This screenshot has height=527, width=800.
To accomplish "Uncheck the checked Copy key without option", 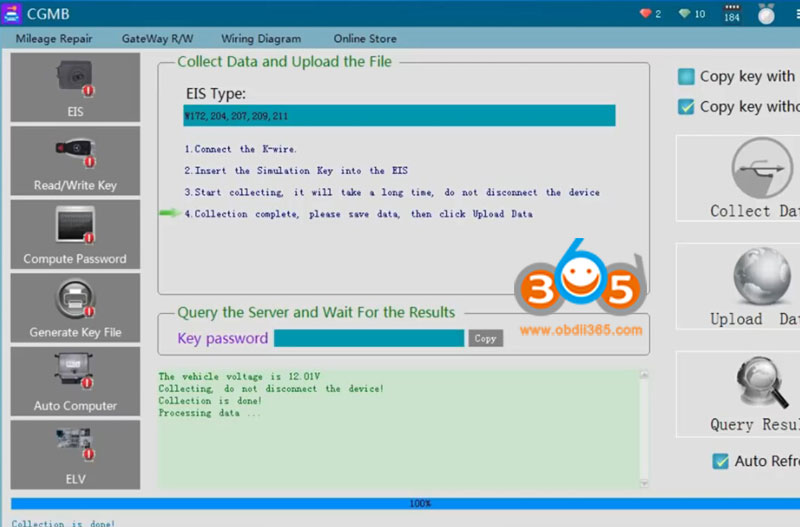I will click(x=686, y=106).
